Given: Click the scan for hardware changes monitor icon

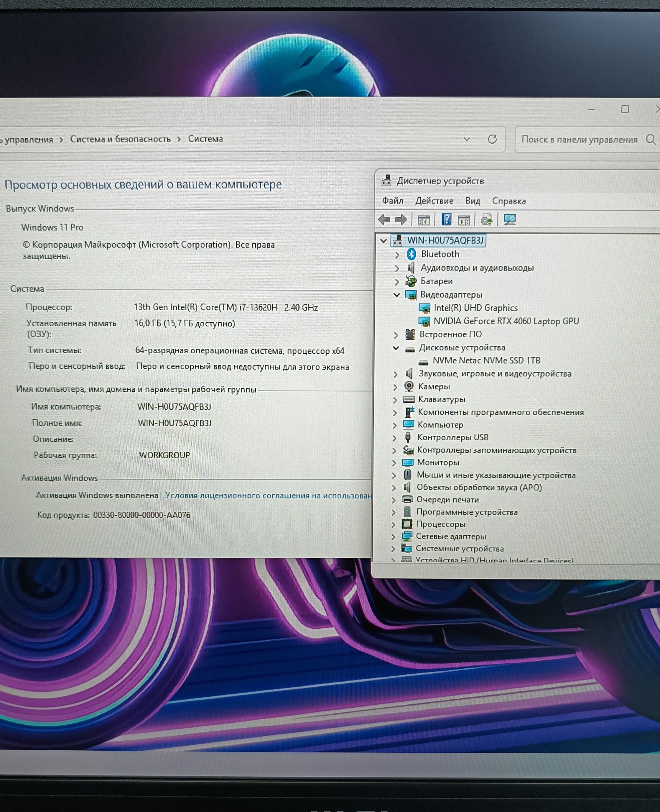Looking at the screenshot, I should click(x=509, y=219).
